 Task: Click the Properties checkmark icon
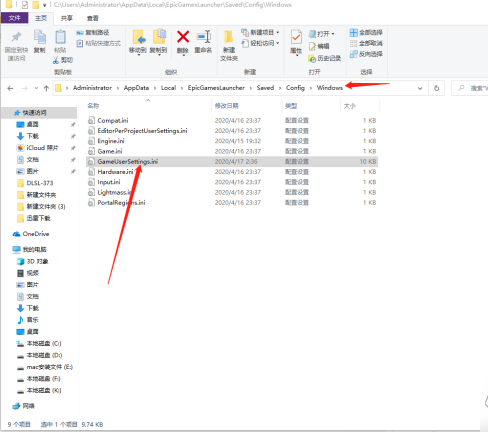[x=296, y=37]
